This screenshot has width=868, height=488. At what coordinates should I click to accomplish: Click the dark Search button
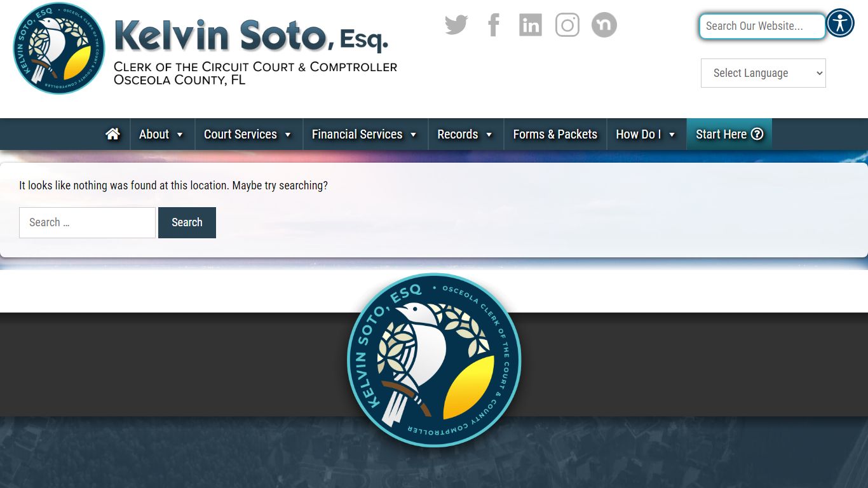click(x=187, y=222)
